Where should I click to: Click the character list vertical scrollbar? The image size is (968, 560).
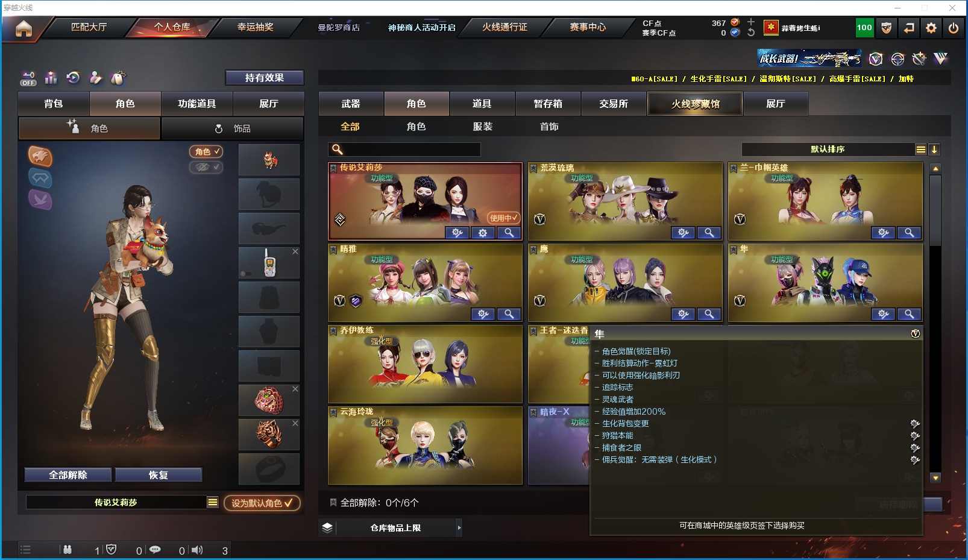[x=935, y=322]
